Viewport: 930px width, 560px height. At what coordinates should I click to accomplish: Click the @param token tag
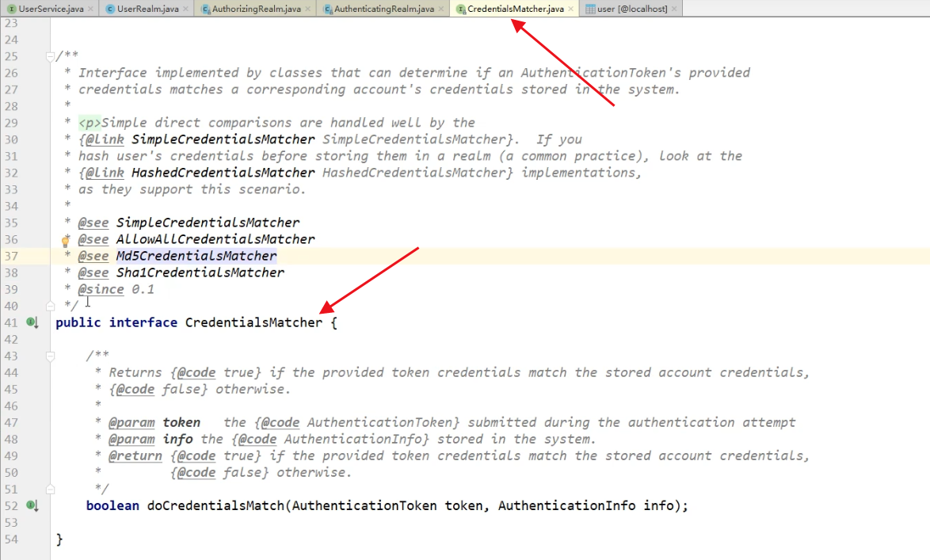click(154, 422)
